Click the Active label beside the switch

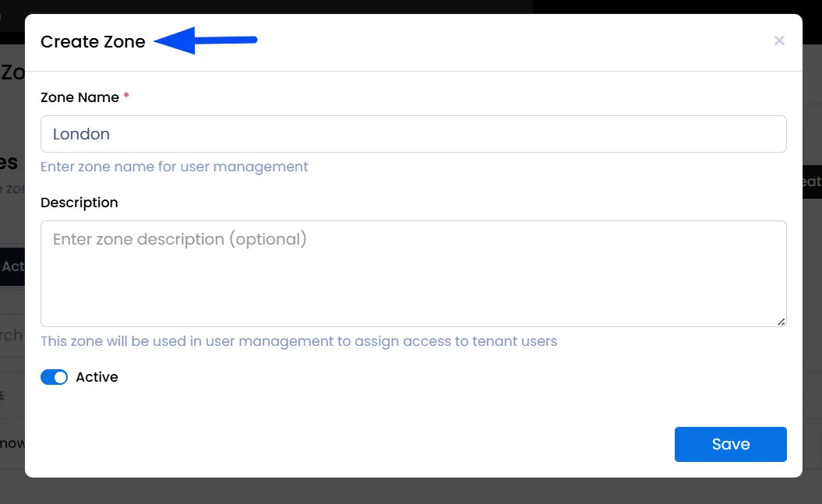point(97,377)
